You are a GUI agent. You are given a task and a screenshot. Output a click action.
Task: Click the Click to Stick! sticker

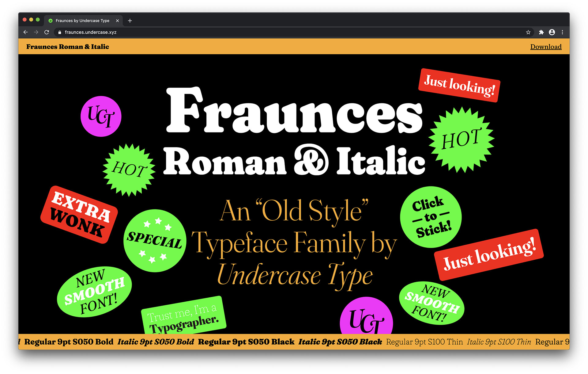click(431, 217)
